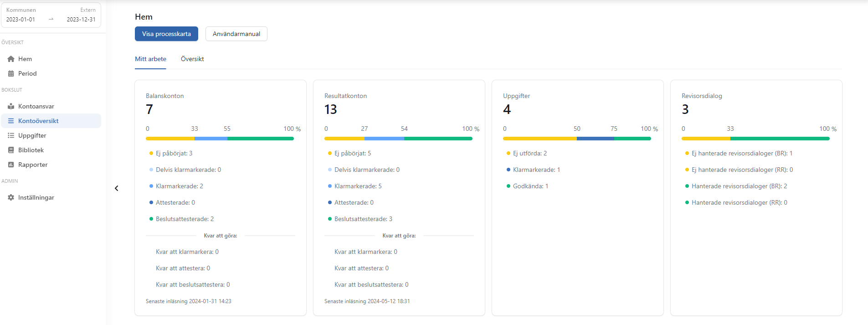Click Kvar att klarmarkera under Resultatkonton
This screenshot has height=325, width=868.
[x=365, y=252]
